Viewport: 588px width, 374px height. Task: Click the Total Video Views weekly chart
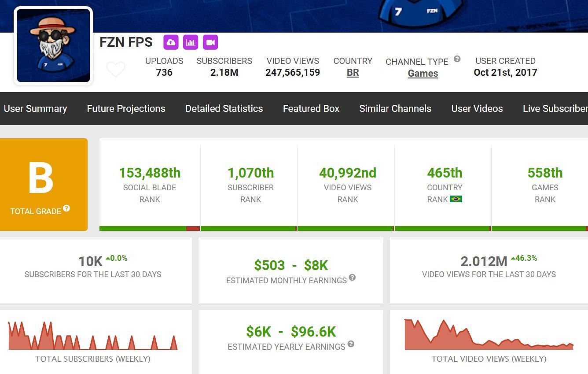point(489,334)
